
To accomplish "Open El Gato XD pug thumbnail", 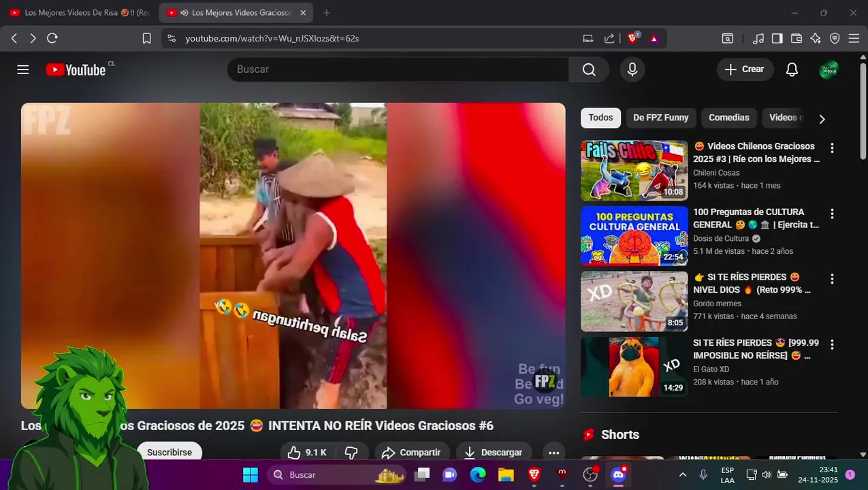I will (634, 367).
